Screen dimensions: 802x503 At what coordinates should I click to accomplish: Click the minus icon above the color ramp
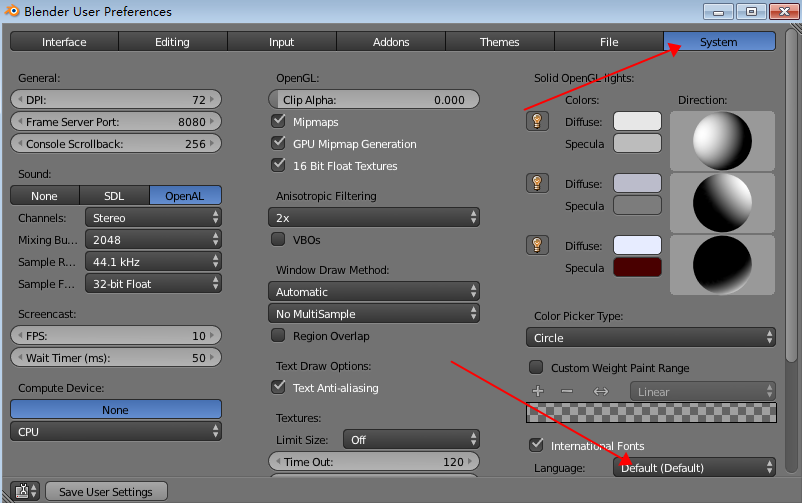point(567,391)
